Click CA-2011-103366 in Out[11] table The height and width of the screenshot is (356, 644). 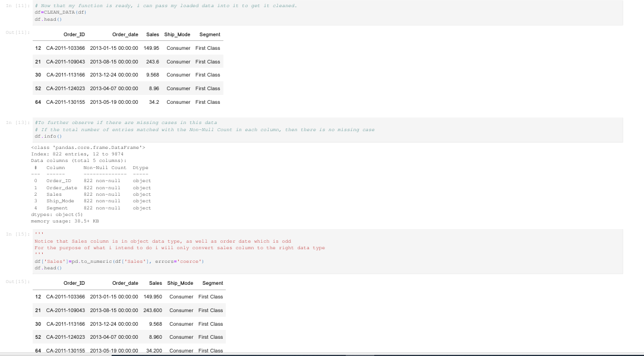(x=65, y=48)
